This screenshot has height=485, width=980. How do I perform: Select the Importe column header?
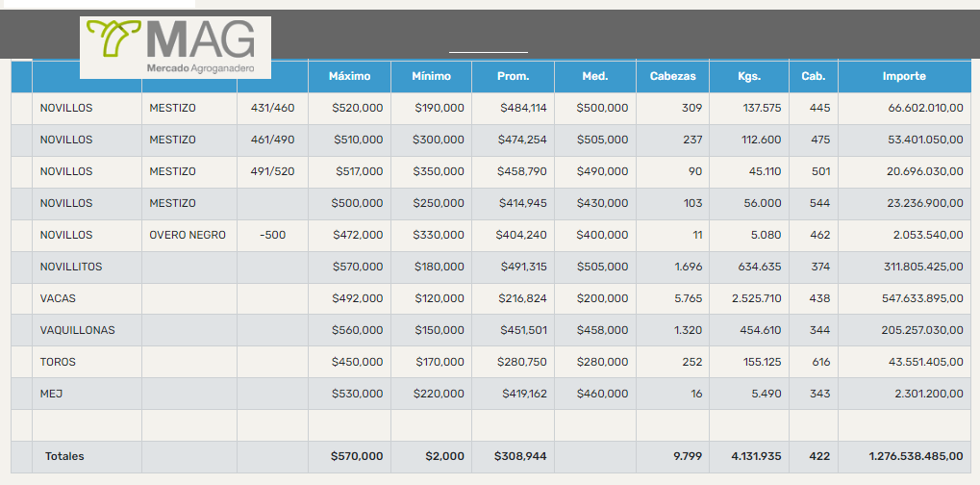pyautogui.click(x=904, y=76)
